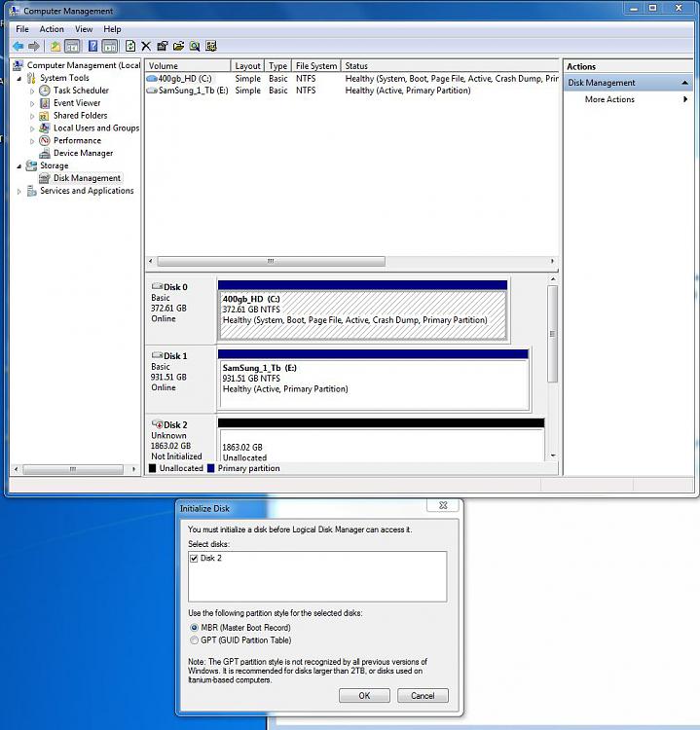Click the Layout column header
This screenshot has width=700, height=730.
(247, 65)
